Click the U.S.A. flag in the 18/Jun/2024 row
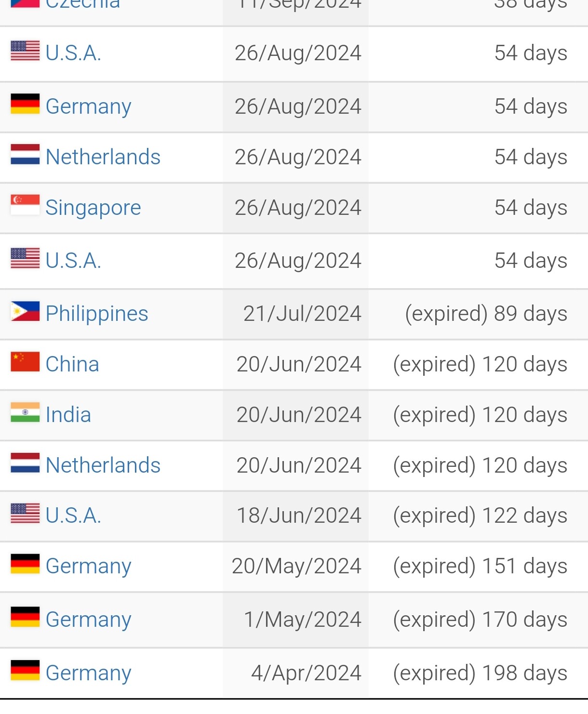 25,513
